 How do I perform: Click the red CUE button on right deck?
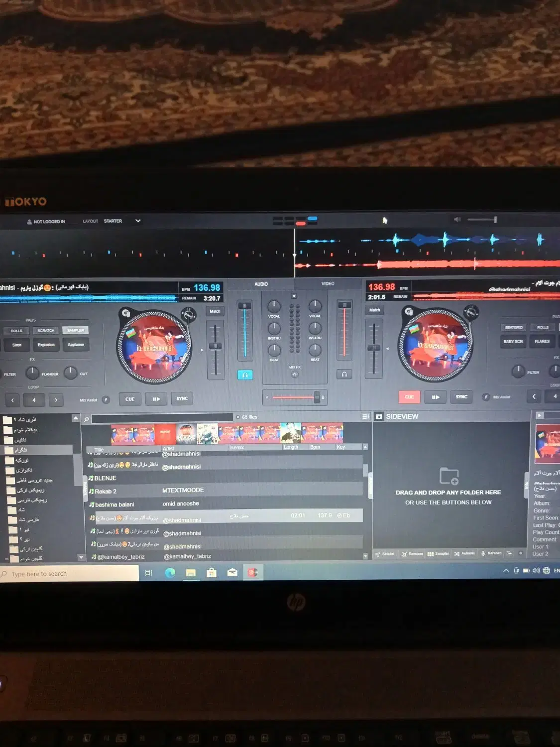410,397
